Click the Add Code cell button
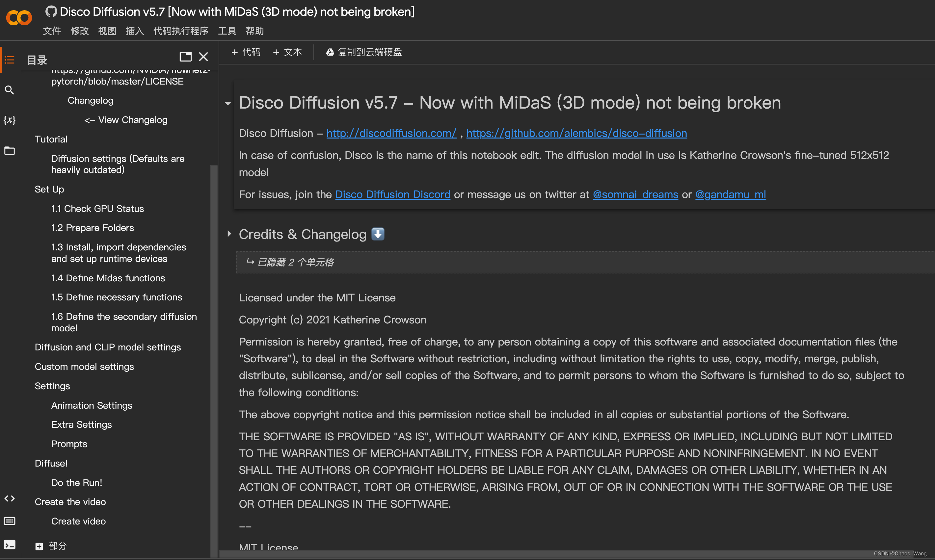This screenshot has height=560, width=935. click(x=247, y=52)
